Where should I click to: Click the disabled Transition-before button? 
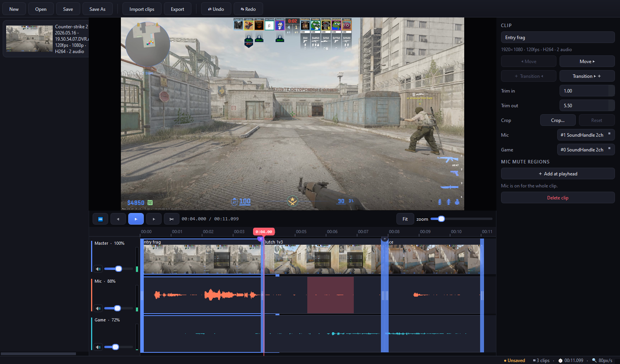[529, 76]
